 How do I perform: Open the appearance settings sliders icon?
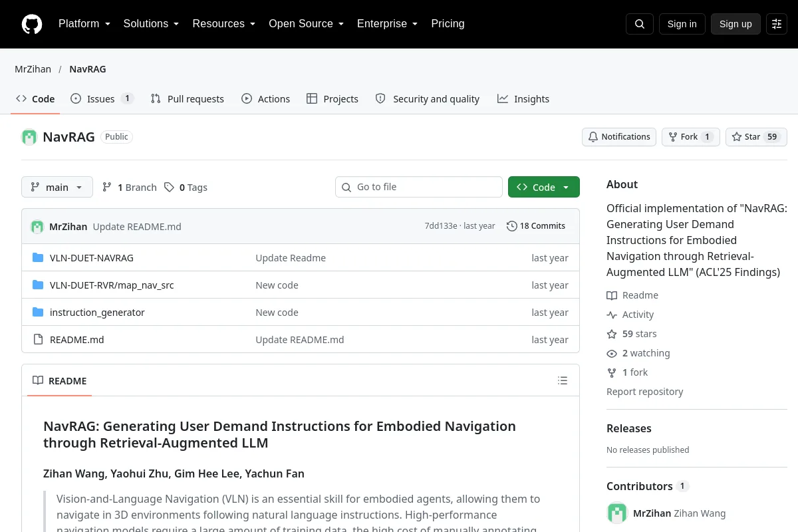777,24
